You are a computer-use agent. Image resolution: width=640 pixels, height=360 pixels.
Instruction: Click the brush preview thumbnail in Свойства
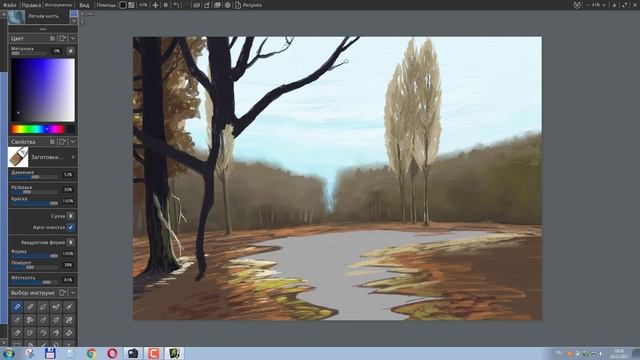point(18,157)
